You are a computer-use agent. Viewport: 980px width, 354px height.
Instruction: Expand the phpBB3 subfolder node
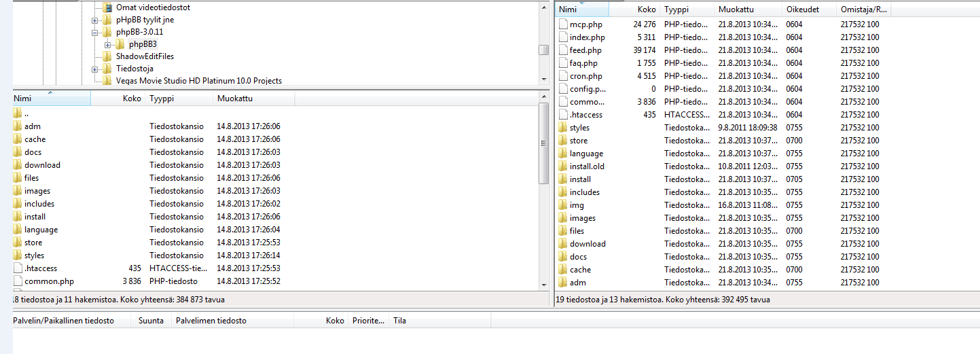[108, 45]
